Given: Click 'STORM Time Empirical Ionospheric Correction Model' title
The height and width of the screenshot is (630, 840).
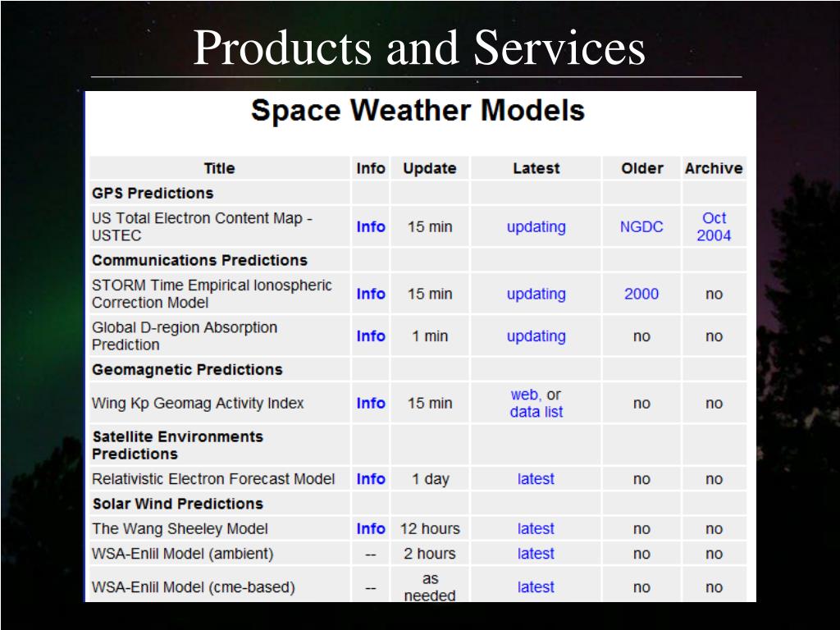Looking at the screenshot, I should coord(212,294).
